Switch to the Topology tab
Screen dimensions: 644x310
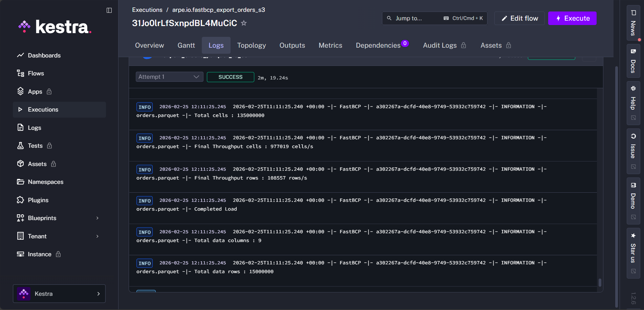point(251,45)
